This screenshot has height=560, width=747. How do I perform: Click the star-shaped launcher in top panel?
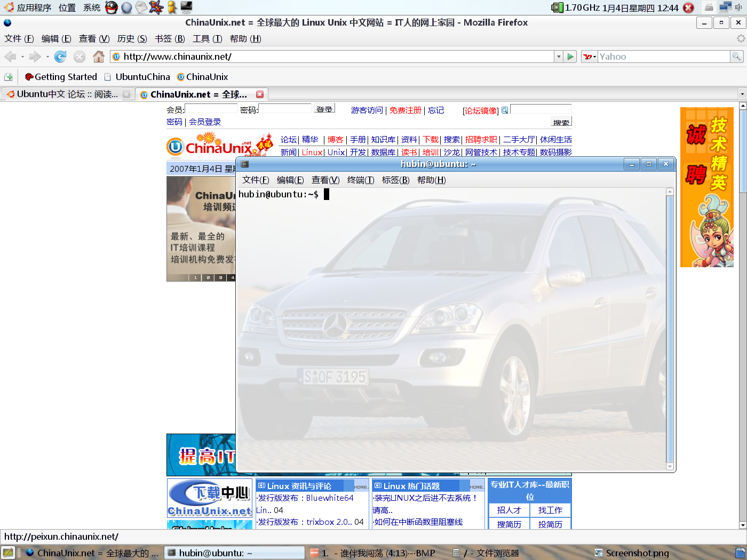coord(156,7)
